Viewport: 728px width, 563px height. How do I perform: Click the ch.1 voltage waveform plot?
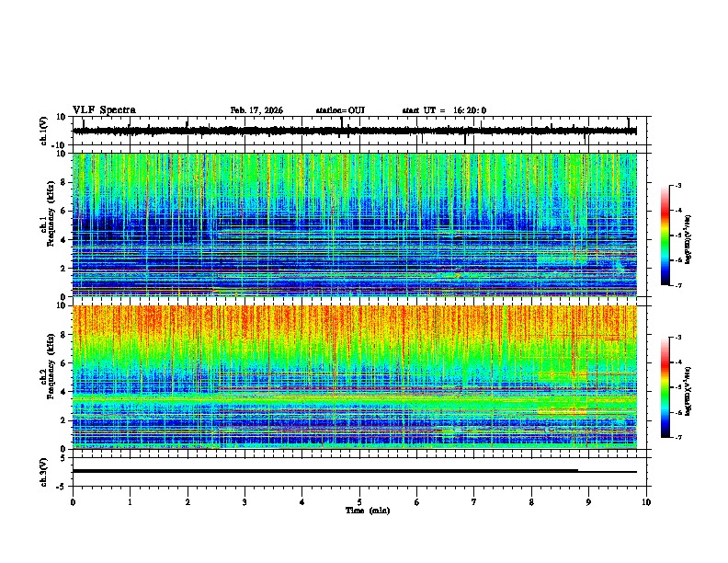tap(359, 131)
